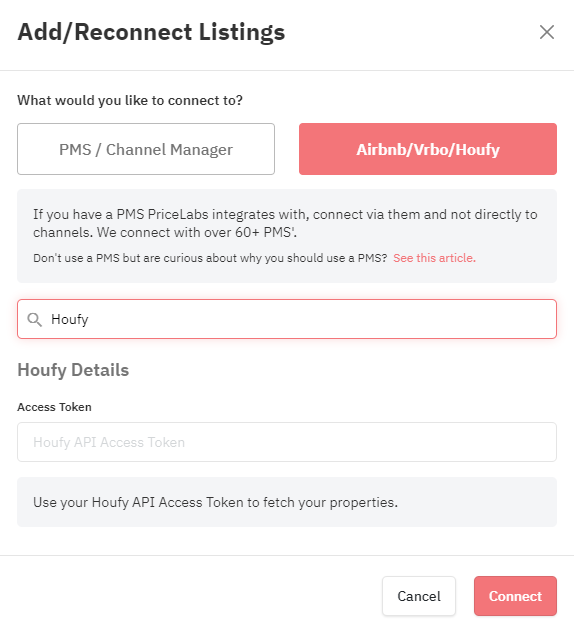Click the 'Don't use a PMS' question text
The image size is (574, 631).
pyautogui.click(x=210, y=258)
